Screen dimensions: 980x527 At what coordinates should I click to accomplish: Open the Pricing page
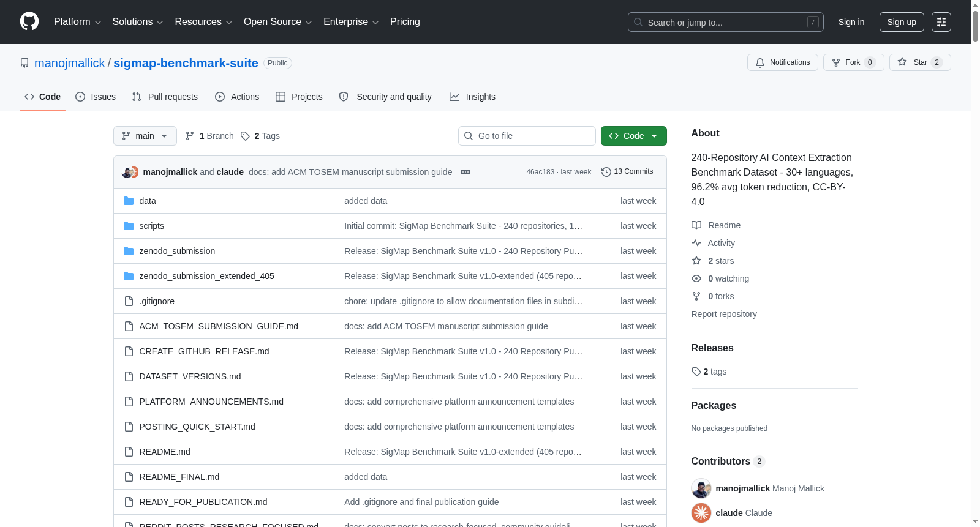coord(405,22)
